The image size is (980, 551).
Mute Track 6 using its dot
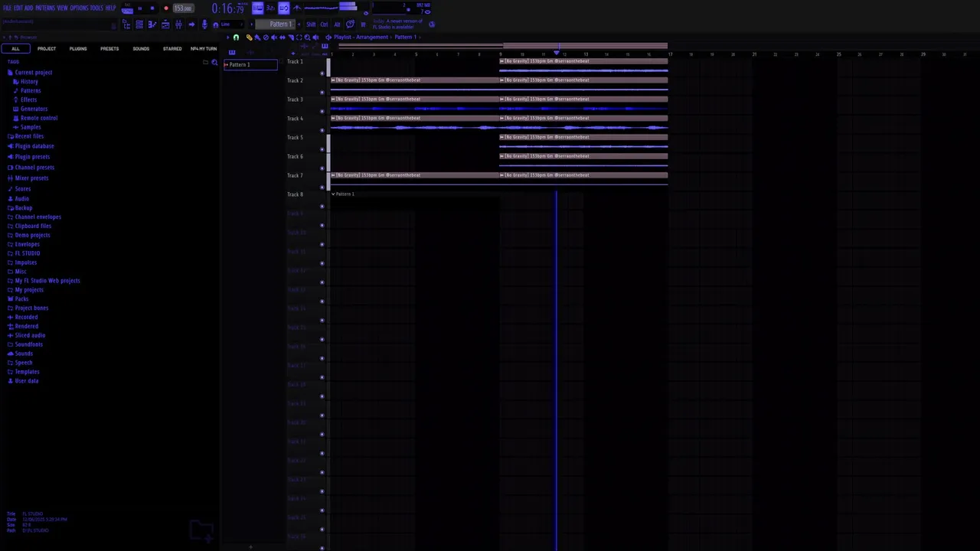point(322,168)
